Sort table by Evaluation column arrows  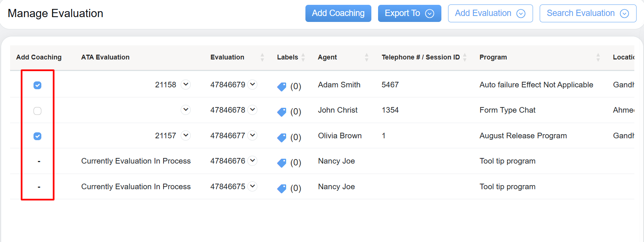pos(262,57)
